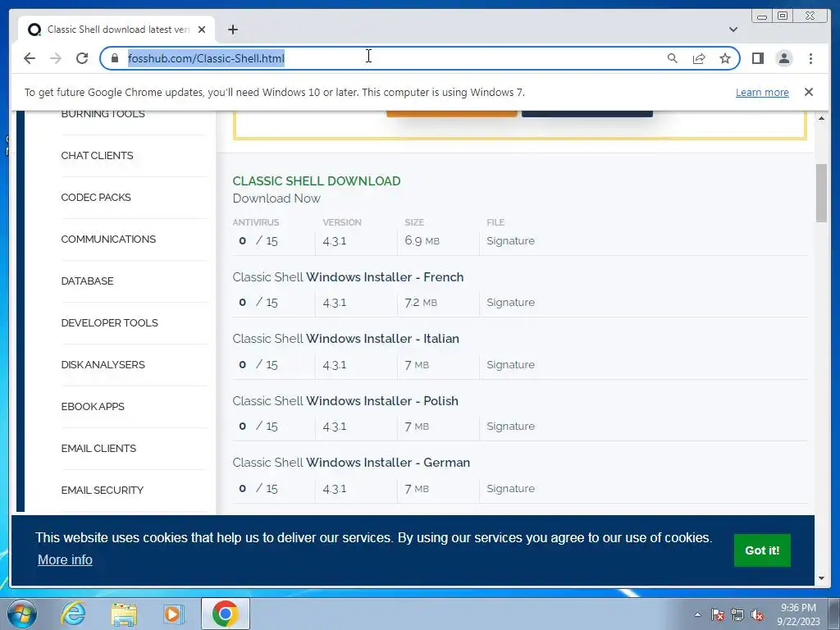Accept cookies with Got it! button
840x630 pixels.
(x=762, y=550)
